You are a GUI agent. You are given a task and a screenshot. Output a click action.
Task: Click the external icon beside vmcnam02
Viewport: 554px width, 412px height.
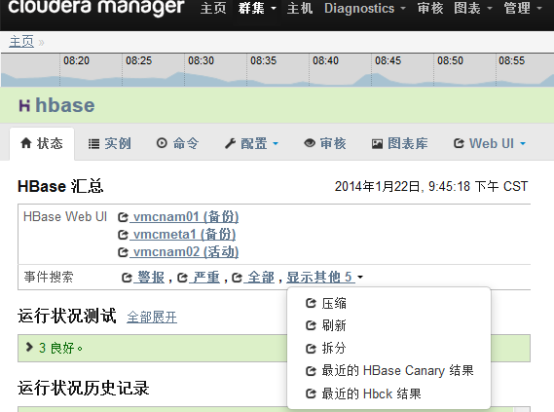(123, 252)
